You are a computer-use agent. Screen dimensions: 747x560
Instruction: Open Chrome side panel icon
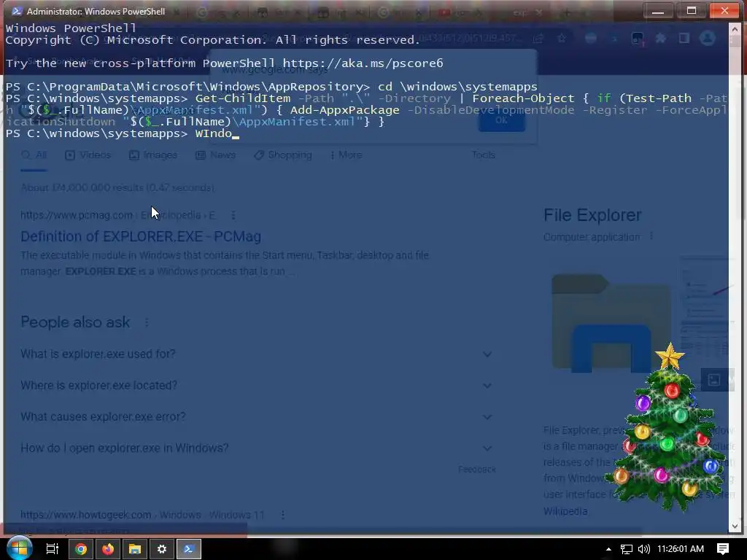(x=684, y=38)
